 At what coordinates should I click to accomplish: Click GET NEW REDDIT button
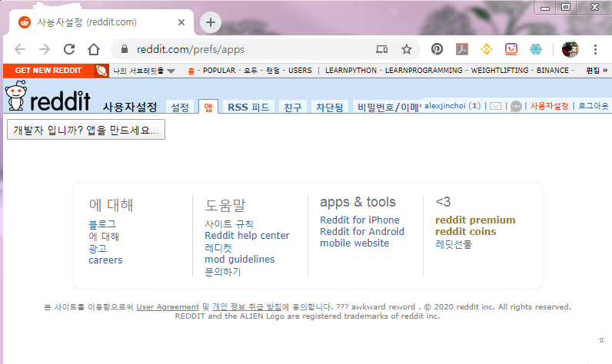coord(48,71)
